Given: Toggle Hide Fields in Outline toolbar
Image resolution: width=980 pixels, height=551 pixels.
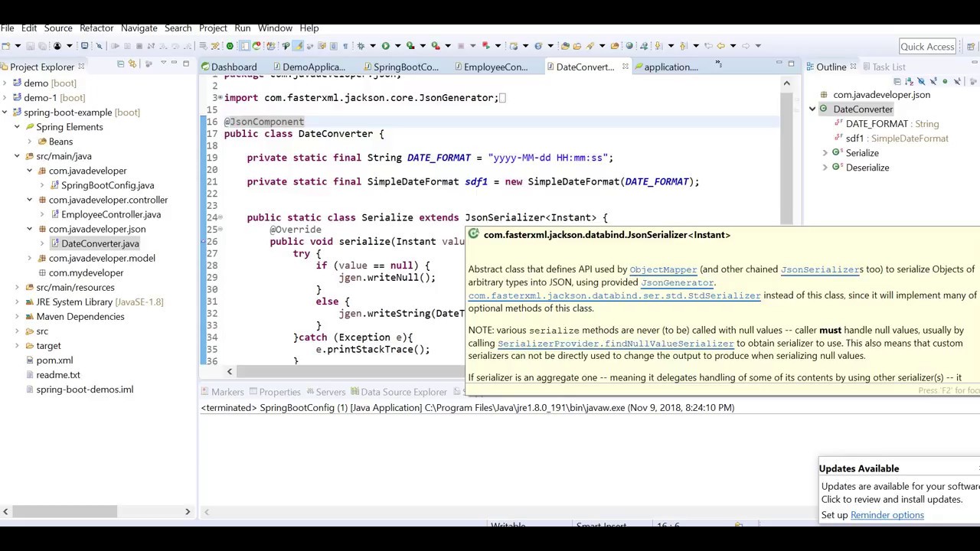Looking at the screenshot, I should point(921,81).
